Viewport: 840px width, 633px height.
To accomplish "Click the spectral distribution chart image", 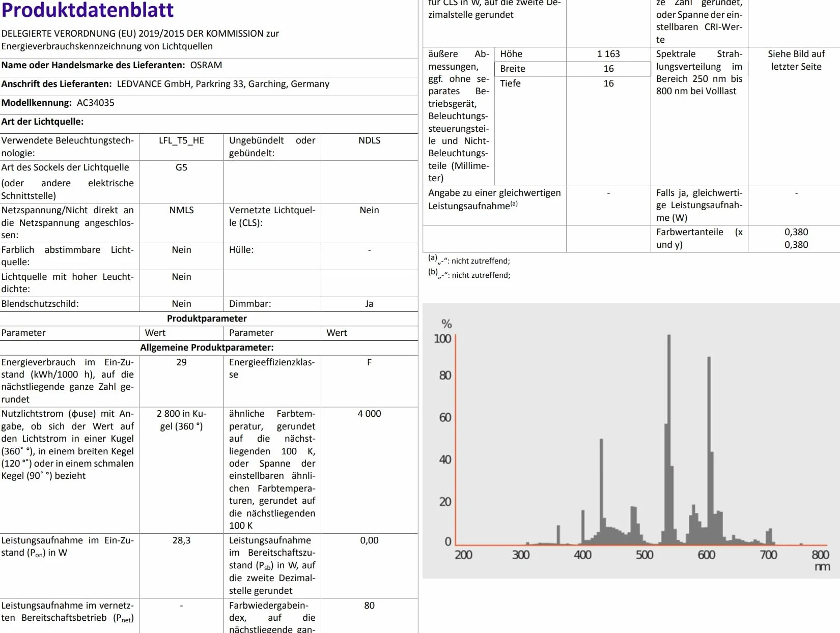I will pos(631,441).
